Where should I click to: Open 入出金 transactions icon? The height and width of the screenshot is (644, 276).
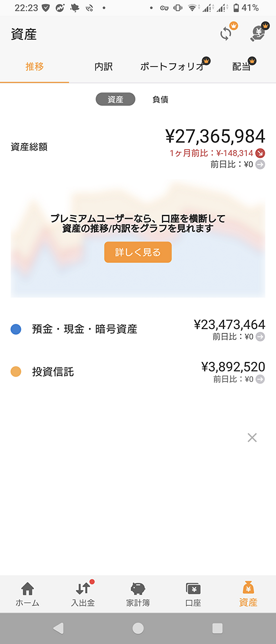83,589
